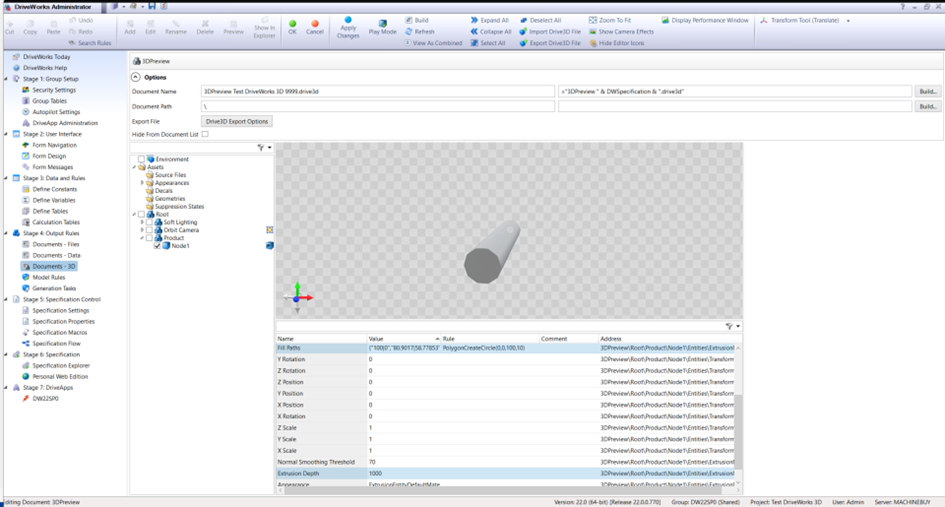Click Build button for Document Name
This screenshot has height=507, width=945.
coord(928,92)
